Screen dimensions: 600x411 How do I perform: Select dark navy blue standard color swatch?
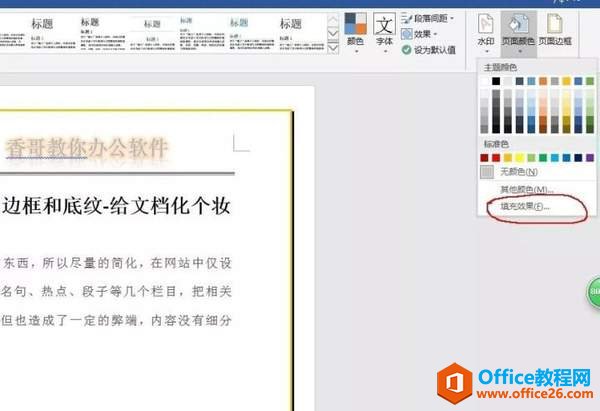coord(578,158)
